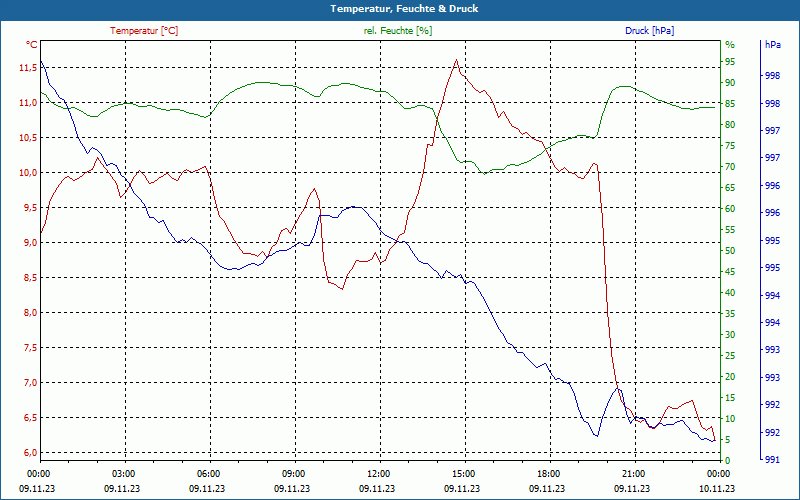
Task: Click the 7,5 temperature axis value
Action: click(x=30, y=348)
